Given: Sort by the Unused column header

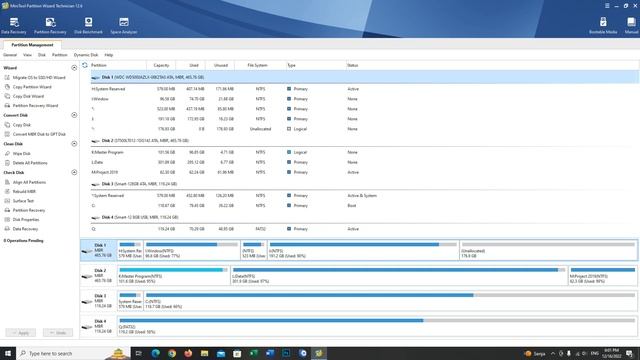Looking at the screenshot, I should click(221, 65).
